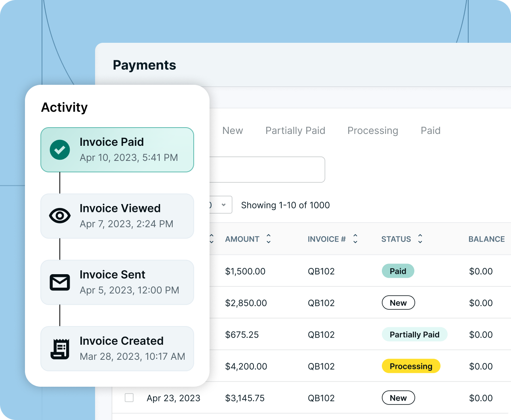Screen dimensions: 511x420
Task: Open the Invoice Sent activity card
Action: 117,282
